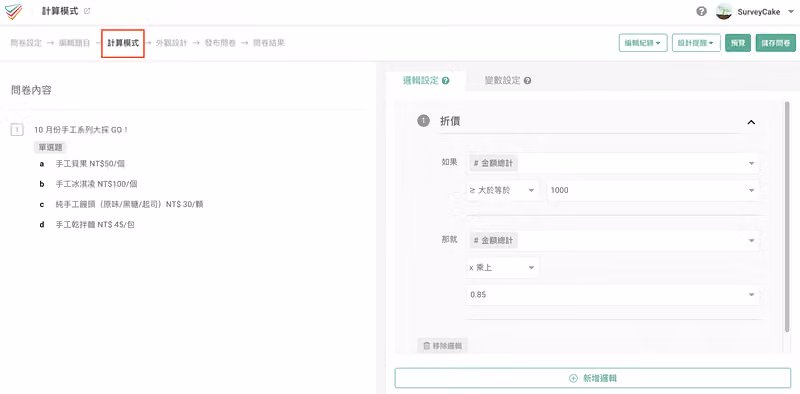Collapse the 折價 logic section

(751, 122)
